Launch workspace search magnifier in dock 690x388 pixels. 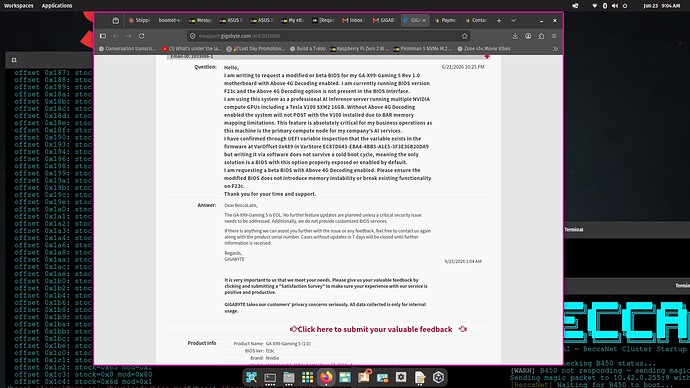(252, 377)
